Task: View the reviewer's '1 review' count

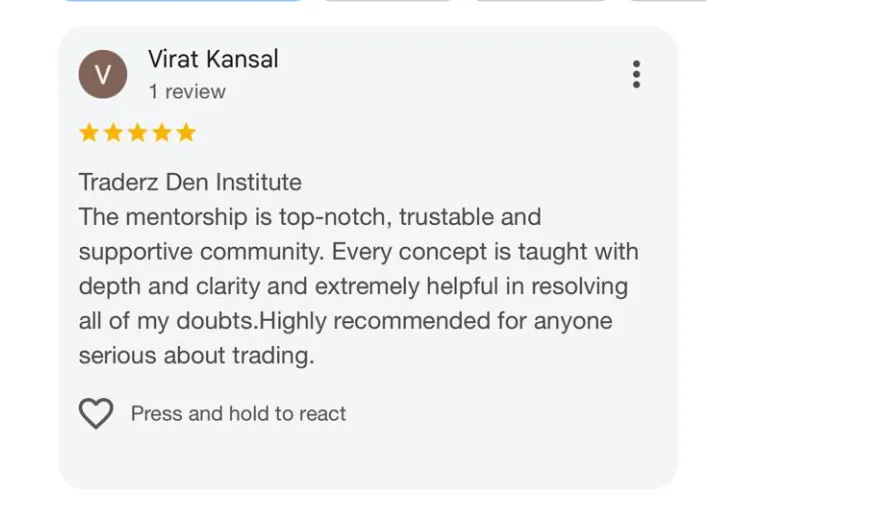Action: (187, 92)
